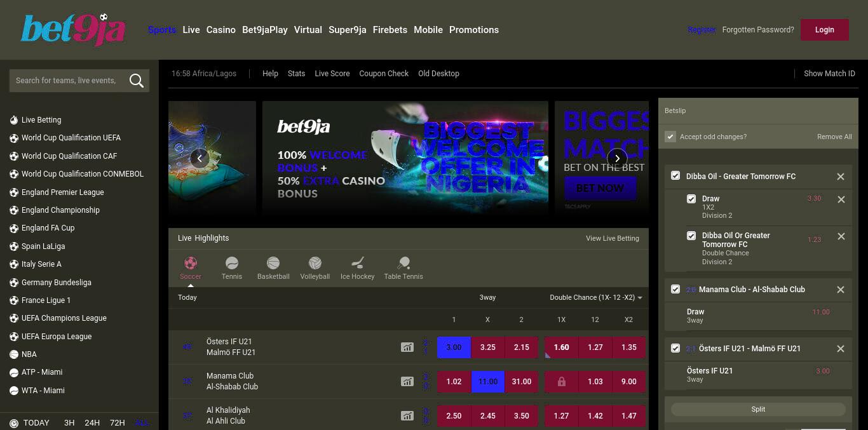Open Super9ja menu

(348, 30)
